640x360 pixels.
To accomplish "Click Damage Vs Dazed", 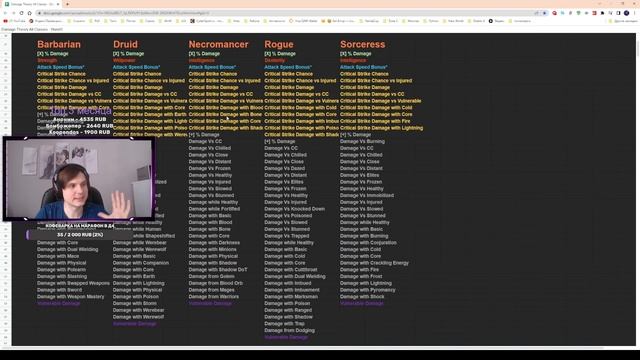I will (284, 168).
